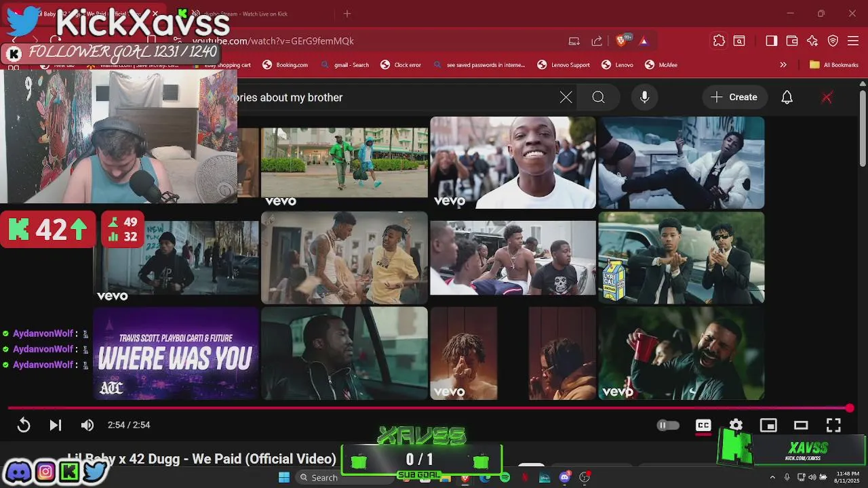868x488 pixels.
Task: Open the suggested video of smiling man in white shirt
Action: point(513,163)
